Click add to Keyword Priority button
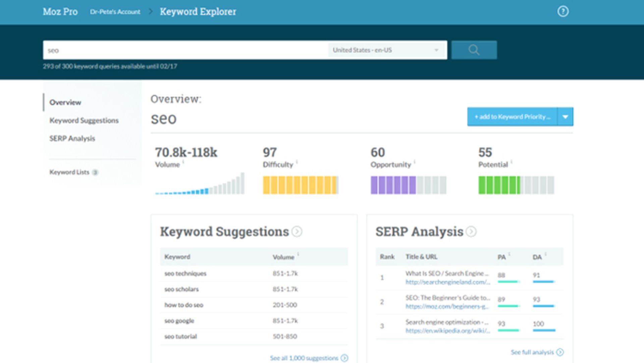This screenshot has height=363, width=644. click(512, 117)
